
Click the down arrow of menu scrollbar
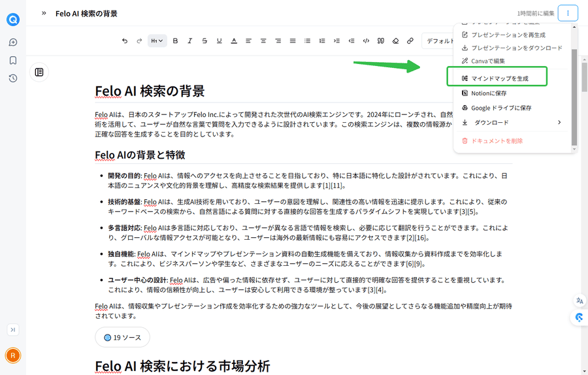[x=574, y=149]
